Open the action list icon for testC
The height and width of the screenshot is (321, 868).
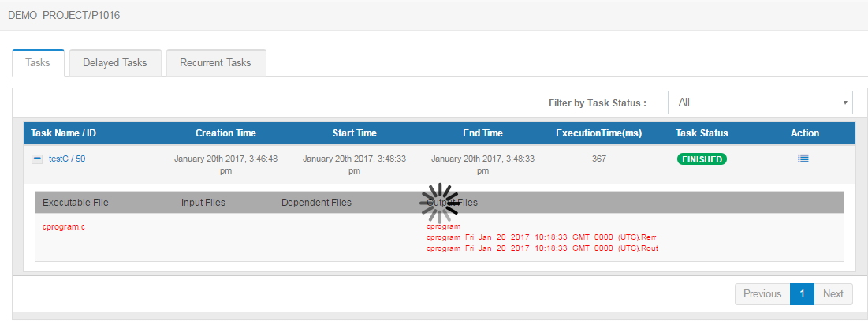(x=803, y=159)
